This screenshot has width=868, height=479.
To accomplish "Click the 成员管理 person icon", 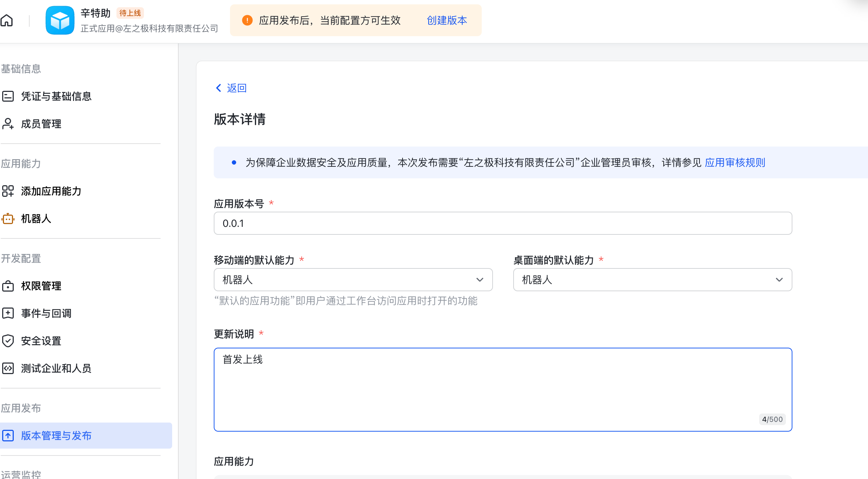I will (x=8, y=124).
